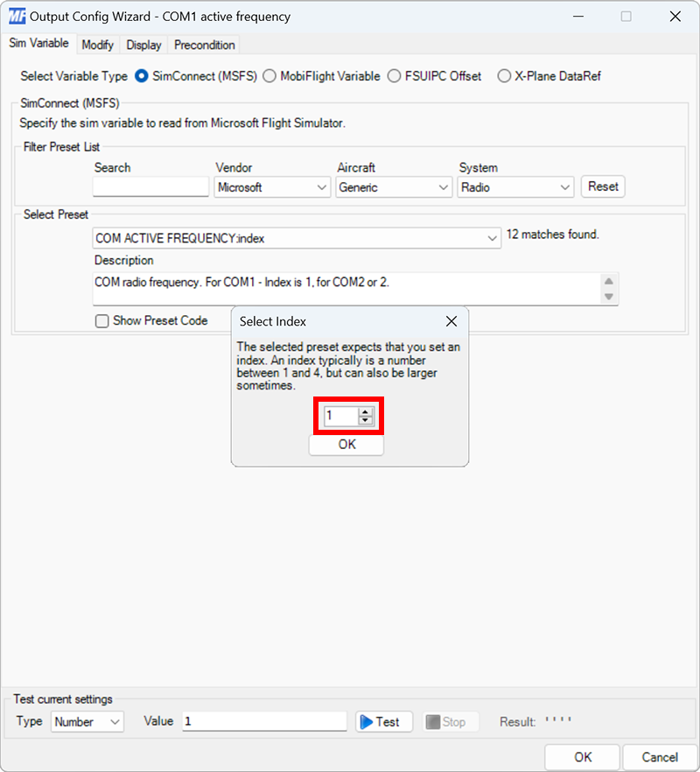
Task: Switch to the Modify tab
Action: (x=97, y=45)
